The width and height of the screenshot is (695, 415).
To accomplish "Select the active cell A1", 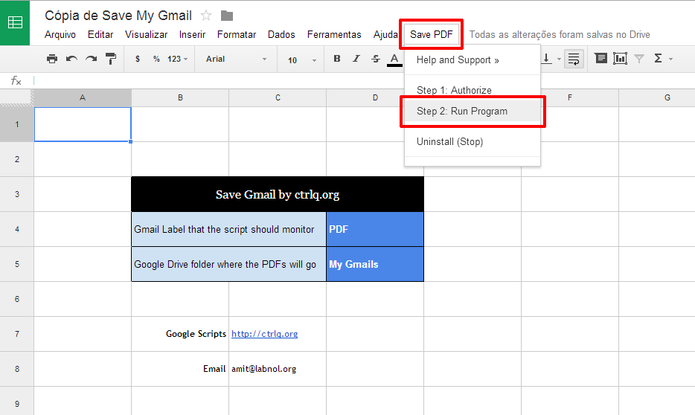I will [82, 124].
